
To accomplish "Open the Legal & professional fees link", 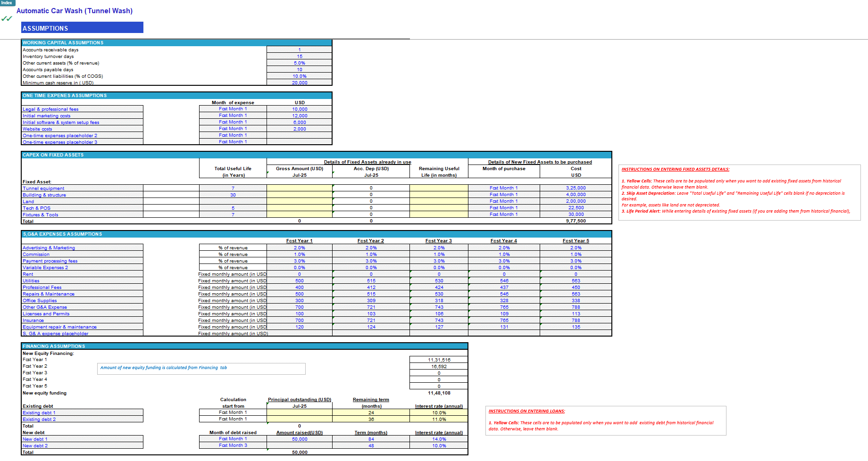I will pyautogui.click(x=50, y=109).
